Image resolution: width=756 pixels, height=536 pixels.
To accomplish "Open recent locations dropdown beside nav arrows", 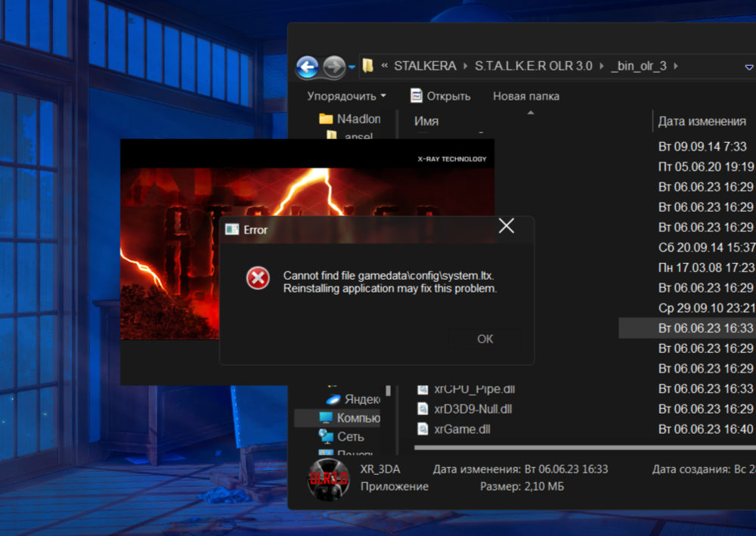I will pos(352,67).
